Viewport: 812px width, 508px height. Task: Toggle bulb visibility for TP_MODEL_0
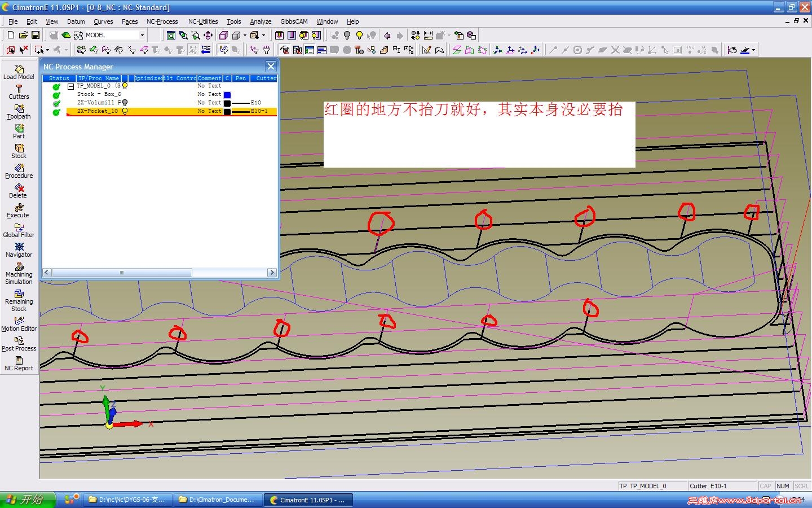pos(125,86)
